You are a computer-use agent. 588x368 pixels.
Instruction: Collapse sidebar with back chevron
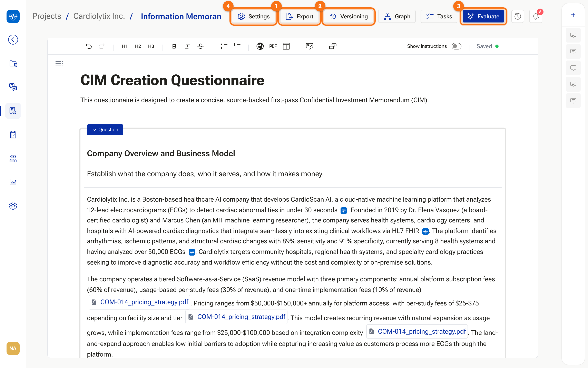[x=13, y=40]
